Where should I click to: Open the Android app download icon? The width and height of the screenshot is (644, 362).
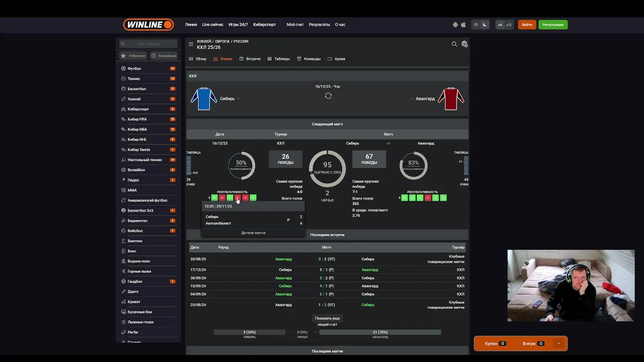tap(455, 25)
